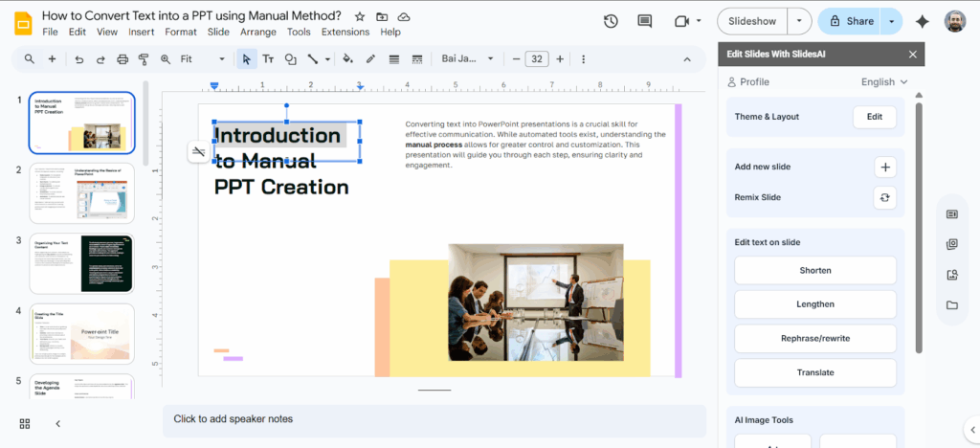The width and height of the screenshot is (980, 448).
Task: Expand the English language dropdown
Action: (884, 82)
